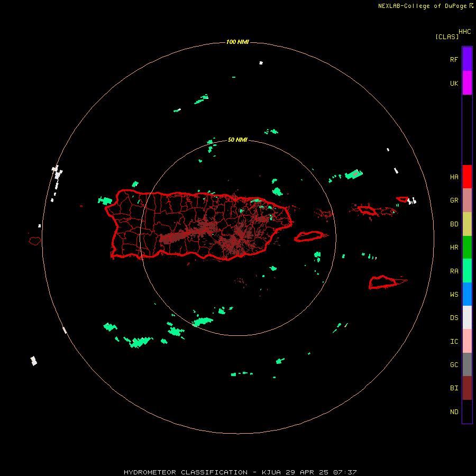Click the RF legend label

click(454, 59)
